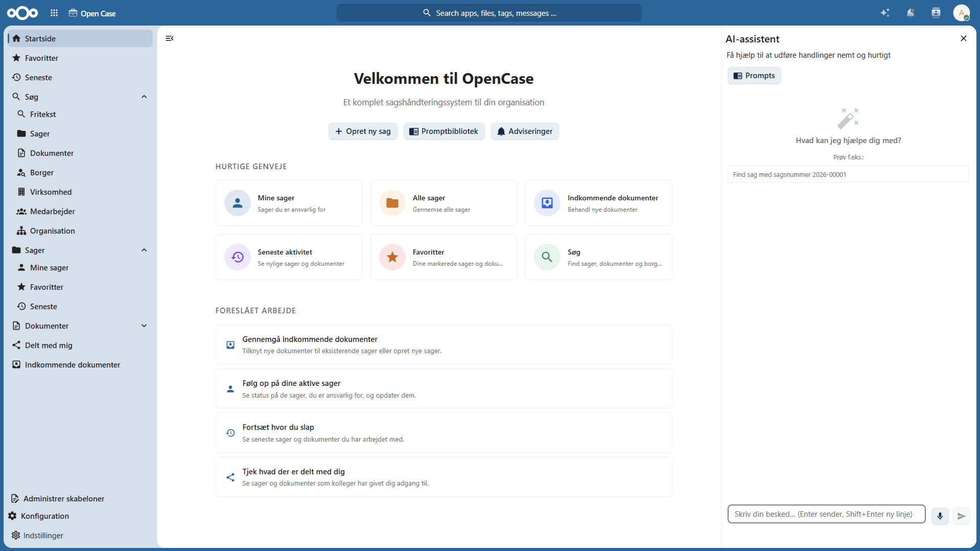Click the microphone voice input button
980x551 pixels.
point(940,516)
